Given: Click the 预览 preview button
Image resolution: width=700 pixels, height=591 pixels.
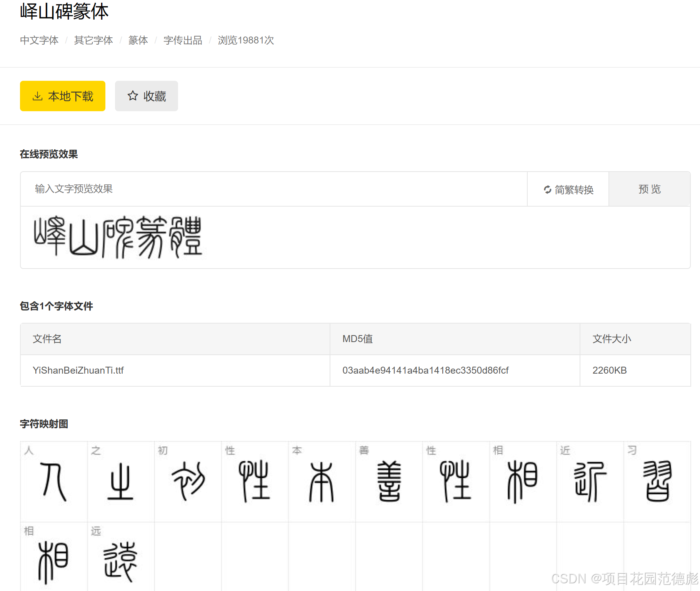Looking at the screenshot, I should coord(650,189).
